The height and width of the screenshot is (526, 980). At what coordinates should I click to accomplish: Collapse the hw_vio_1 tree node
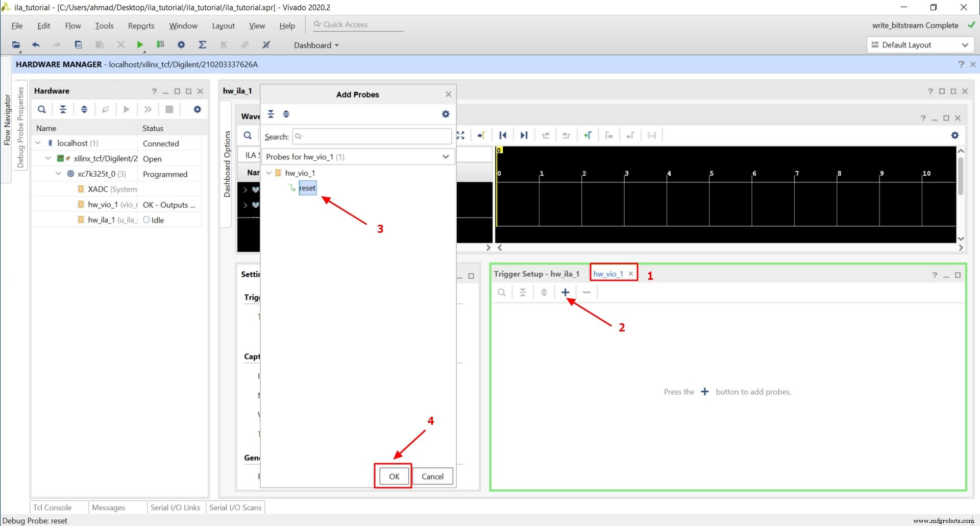(x=269, y=173)
